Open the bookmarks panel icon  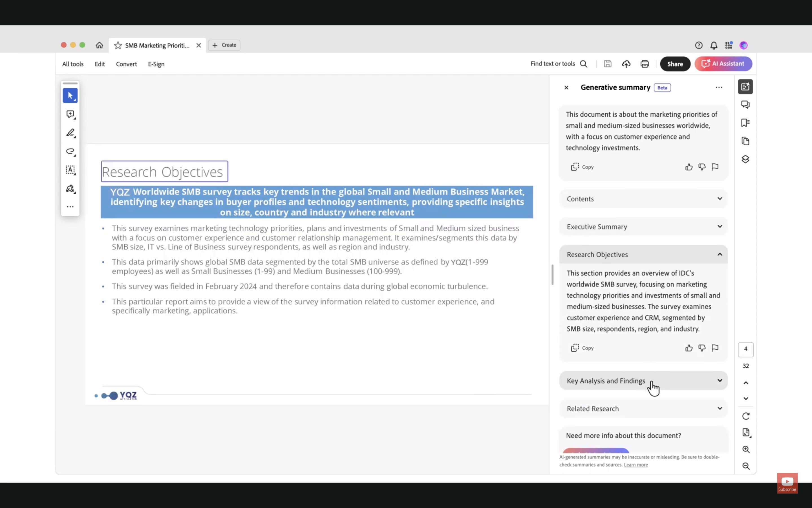tap(745, 123)
